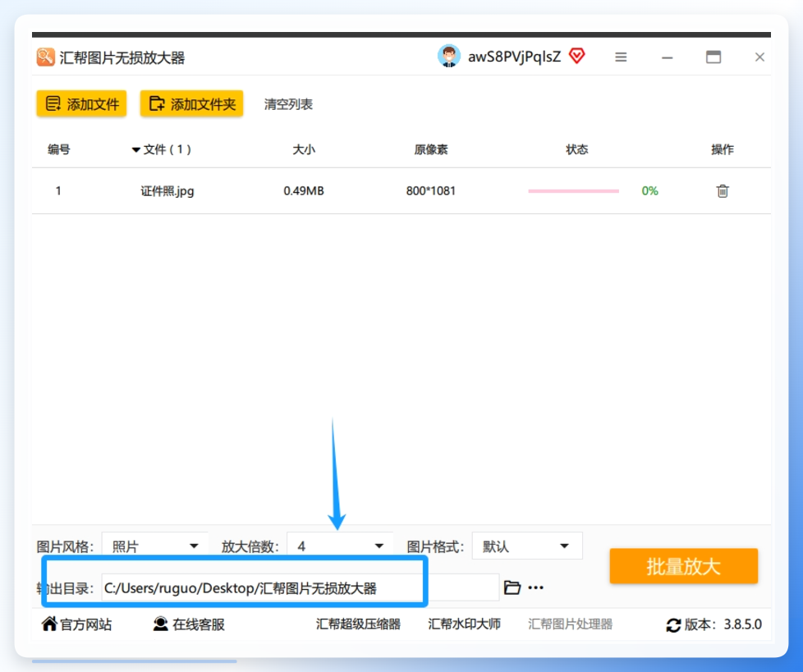The image size is (803, 672).
Task: Open the 图片风格 dropdown showing 照片
Action: pyautogui.click(x=155, y=546)
